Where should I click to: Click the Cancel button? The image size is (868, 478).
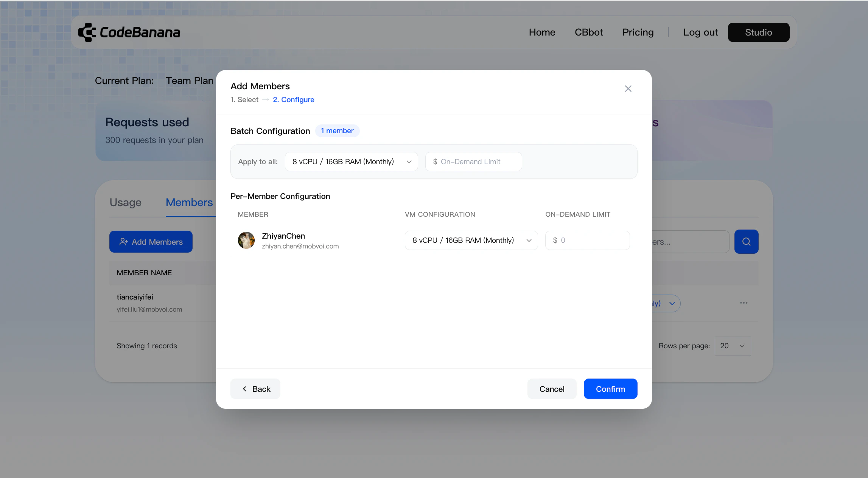(x=552, y=389)
